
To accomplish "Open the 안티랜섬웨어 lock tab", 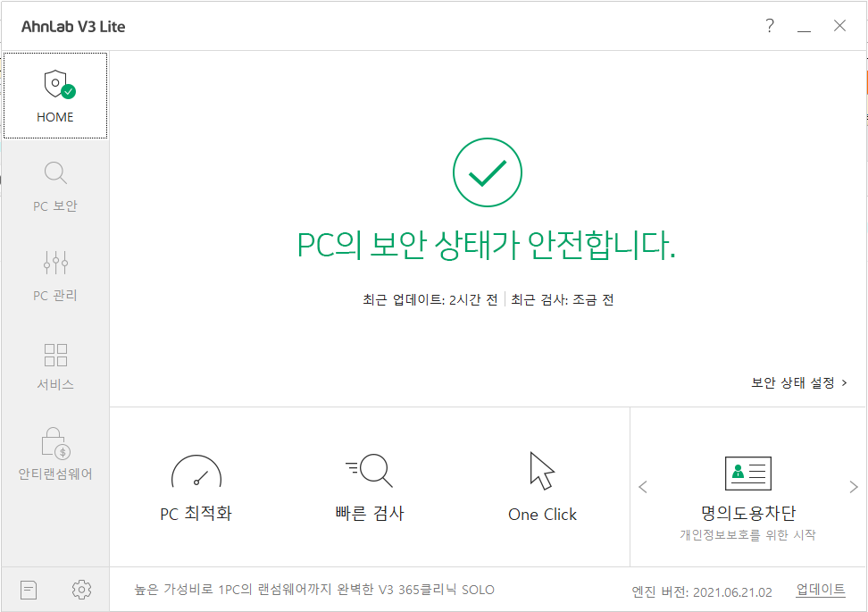I will click(x=55, y=454).
